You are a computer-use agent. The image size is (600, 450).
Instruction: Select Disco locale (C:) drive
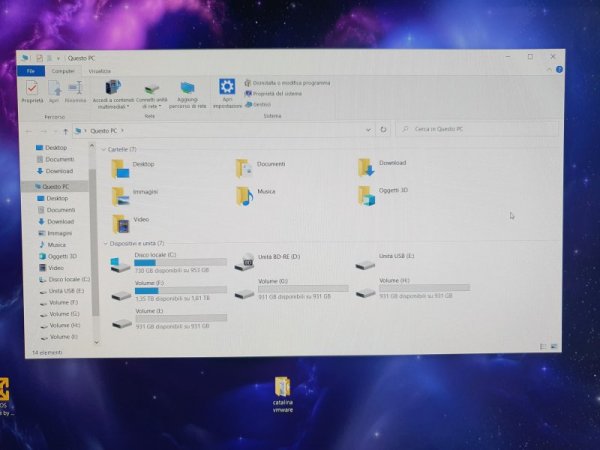click(168, 262)
